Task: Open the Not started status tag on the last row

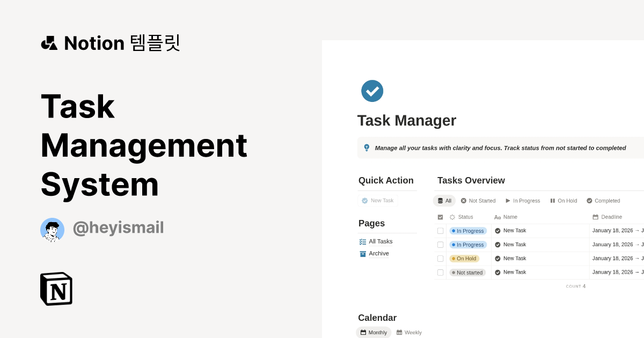Action: pos(467,272)
